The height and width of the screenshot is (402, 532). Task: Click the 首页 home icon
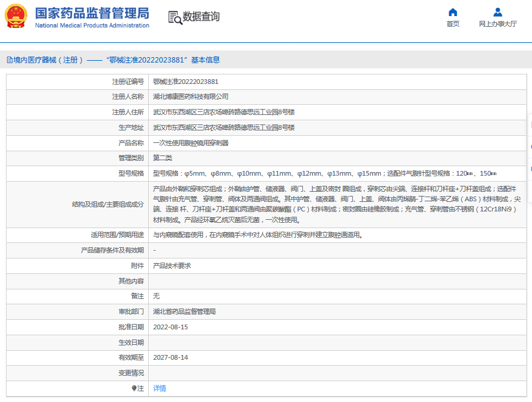(453, 13)
